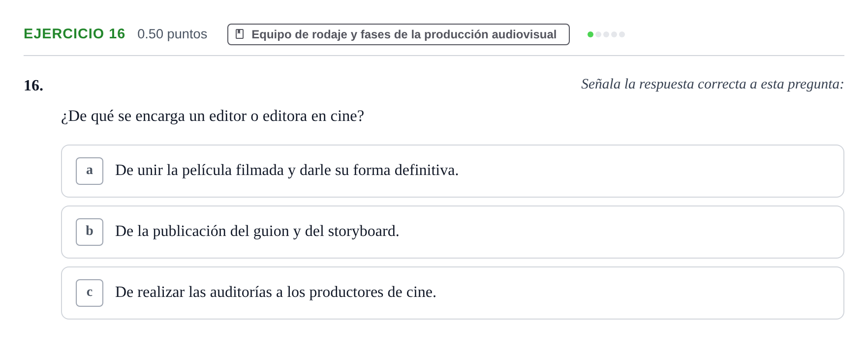
Task: Click heading EJERCICIO 16
Action: [x=74, y=33]
